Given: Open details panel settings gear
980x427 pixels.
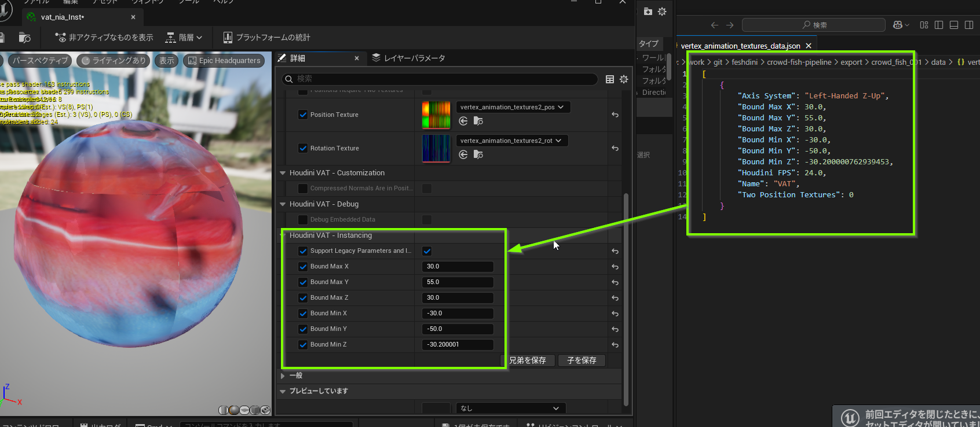Looking at the screenshot, I should (x=624, y=79).
